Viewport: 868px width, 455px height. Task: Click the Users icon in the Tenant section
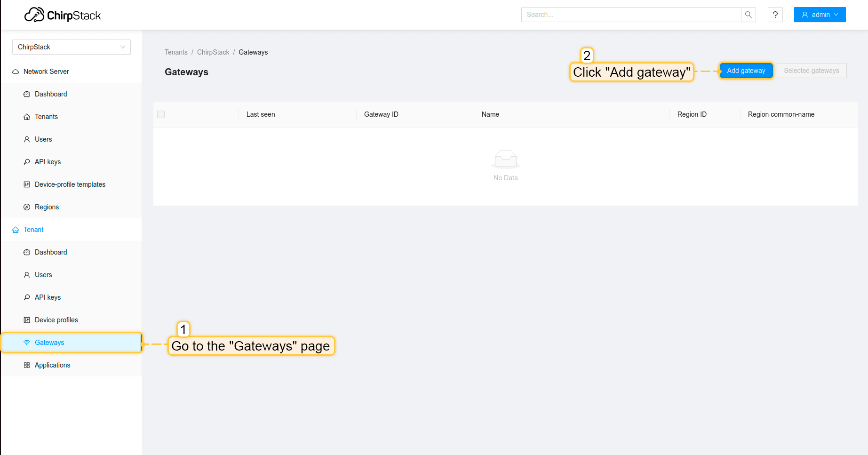tap(27, 274)
